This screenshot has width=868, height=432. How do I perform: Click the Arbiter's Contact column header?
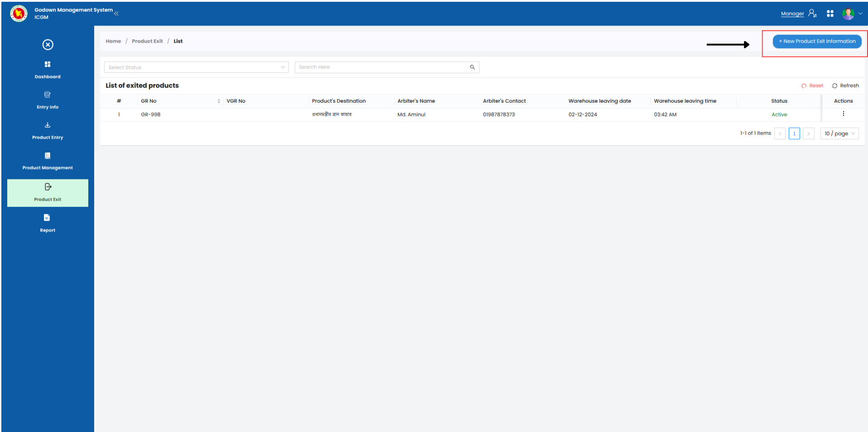tap(504, 101)
